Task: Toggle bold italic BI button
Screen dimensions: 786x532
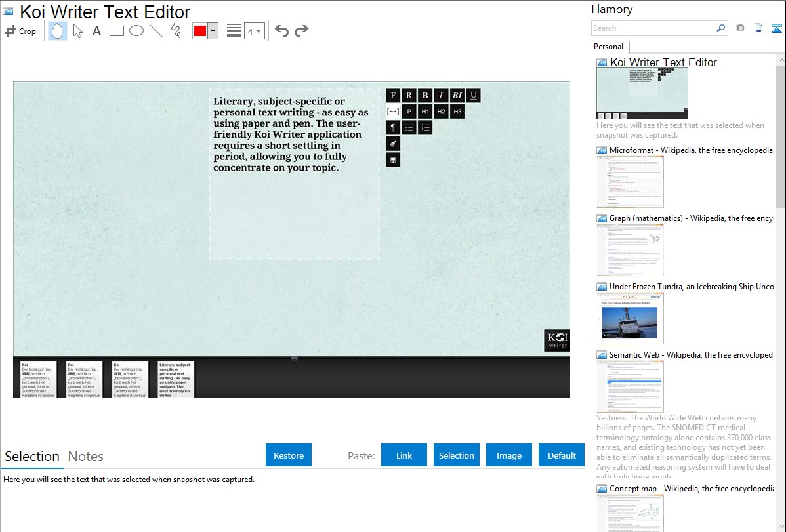Action: 457,95
